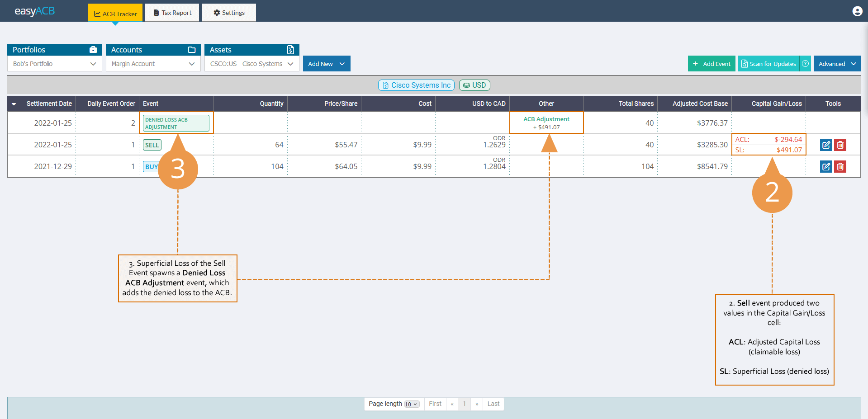Image resolution: width=868 pixels, height=419 pixels.
Task: Expand the Add New dropdown
Action: 326,63
